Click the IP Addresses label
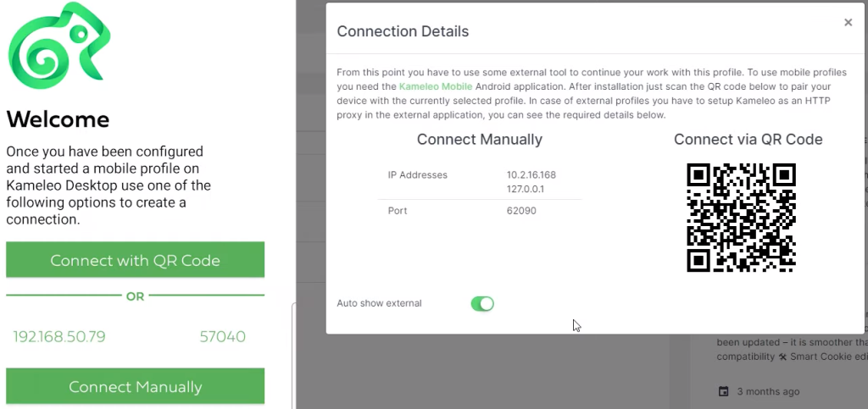This screenshot has width=868, height=409. [417, 174]
